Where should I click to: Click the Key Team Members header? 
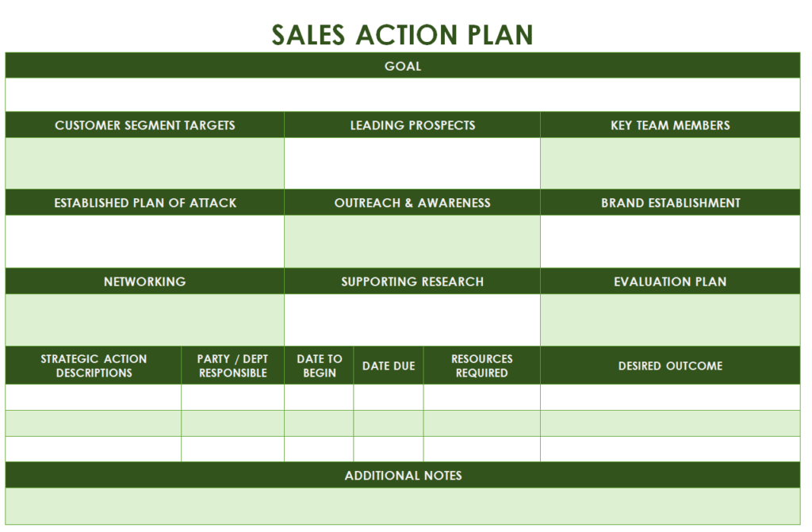(x=670, y=124)
